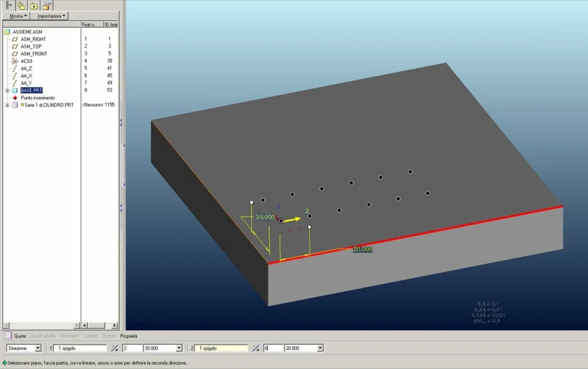Click the coordinate system icon beside ACS0
Viewport: 588px width, 369px height.
point(14,61)
